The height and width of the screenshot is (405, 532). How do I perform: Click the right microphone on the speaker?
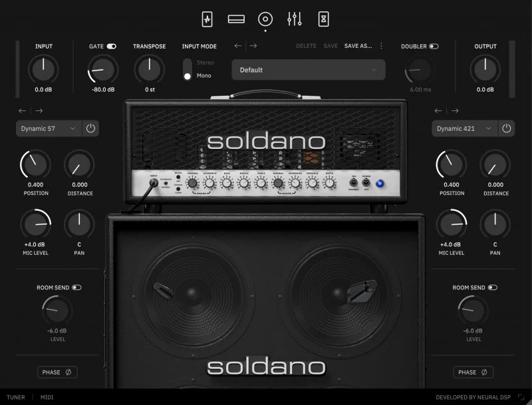click(x=362, y=291)
